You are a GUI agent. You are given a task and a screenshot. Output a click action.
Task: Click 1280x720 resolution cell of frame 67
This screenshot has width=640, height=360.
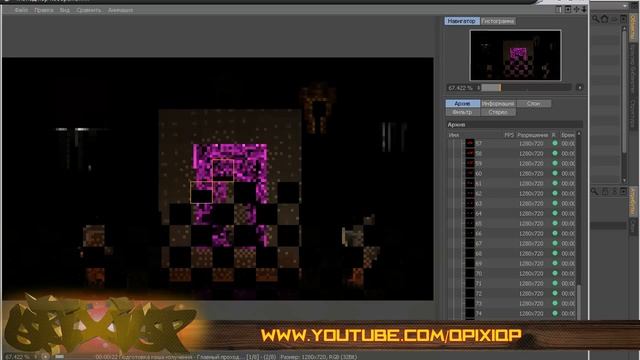pos(531,244)
